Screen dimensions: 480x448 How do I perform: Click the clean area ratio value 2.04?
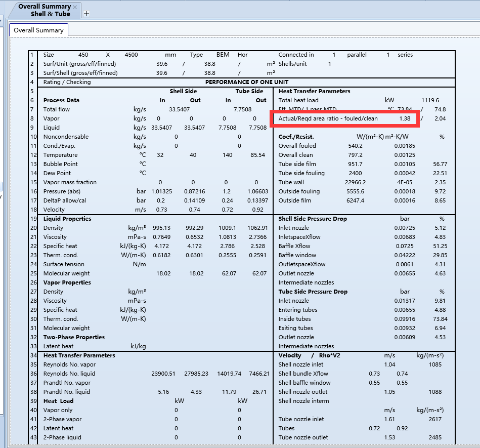tap(440, 118)
